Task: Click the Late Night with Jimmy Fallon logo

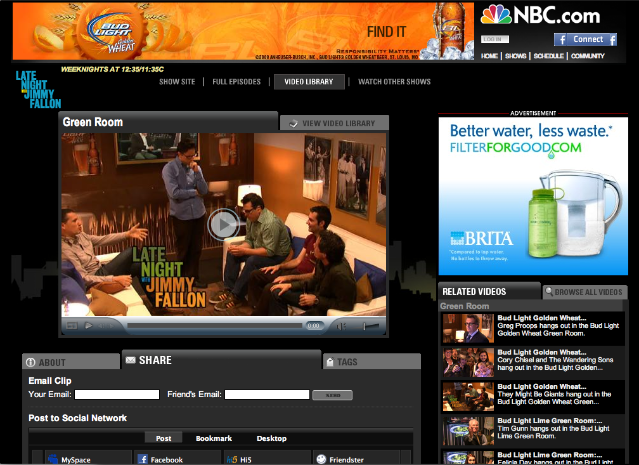Action: (38, 89)
